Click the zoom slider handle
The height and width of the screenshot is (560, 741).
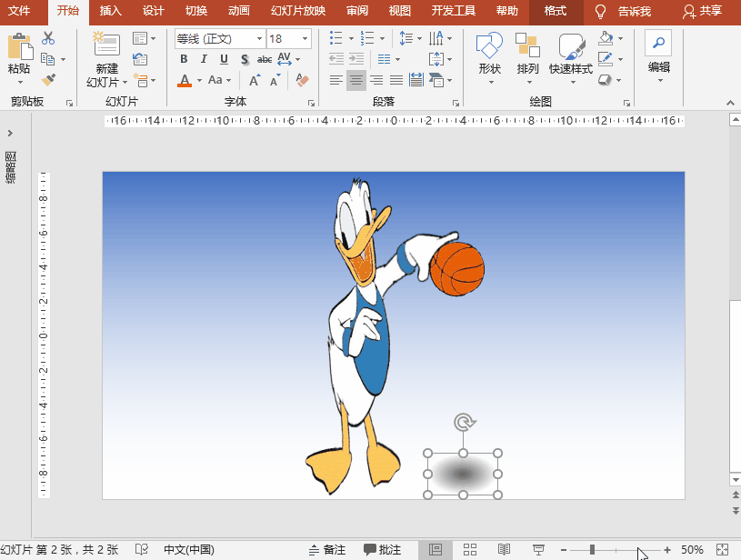(592, 550)
